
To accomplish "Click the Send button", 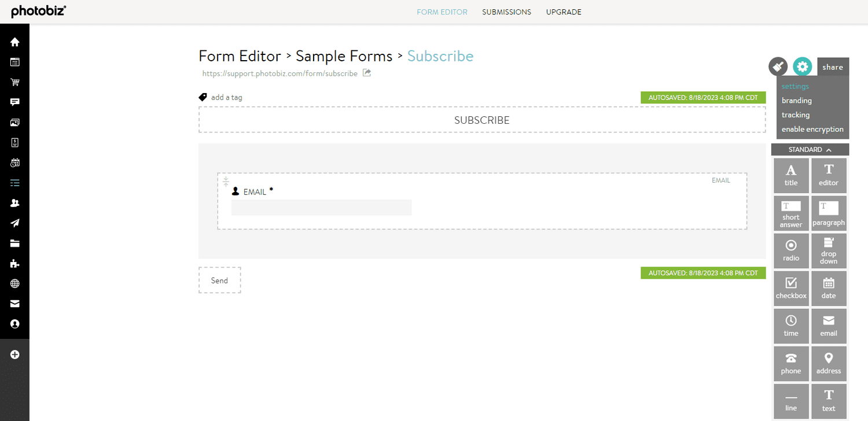I will pyautogui.click(x=219, y=280).
